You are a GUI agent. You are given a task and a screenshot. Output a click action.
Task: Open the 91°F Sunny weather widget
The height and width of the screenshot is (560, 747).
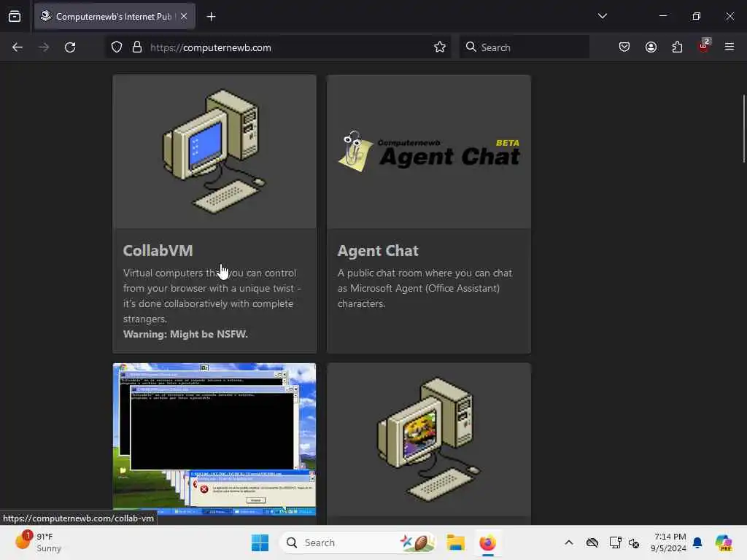click(x=38, y=542)
